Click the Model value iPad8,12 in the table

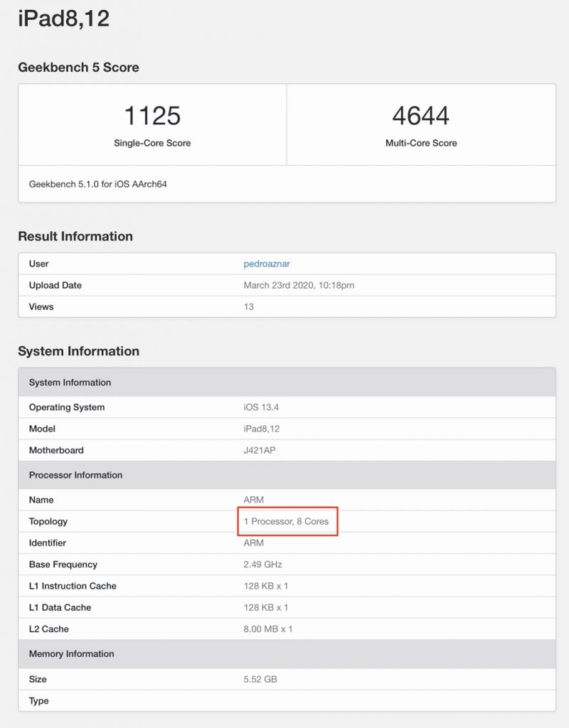click(x=262, y=429)
